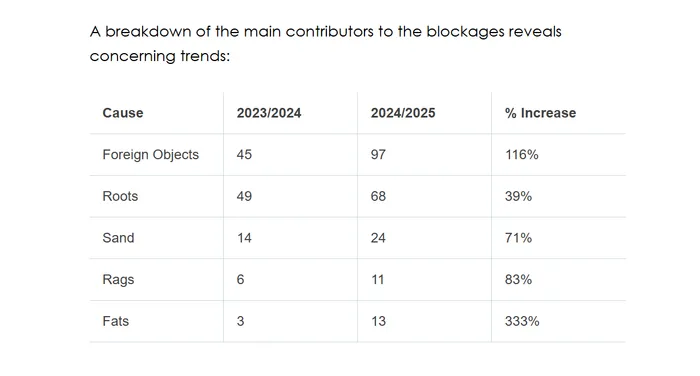Viewport: 700px width, 376px height.
Task: Click the 2023/2024 column header
Action: 269,113
